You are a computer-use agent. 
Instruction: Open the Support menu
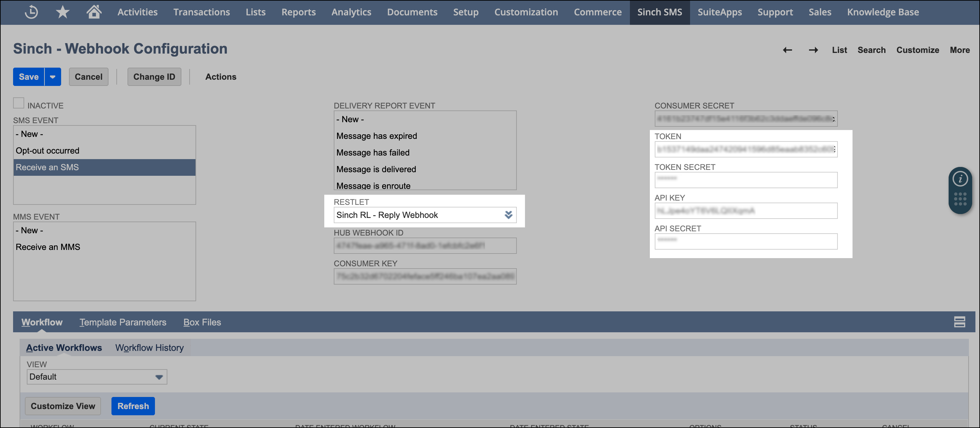pos(775,12)
